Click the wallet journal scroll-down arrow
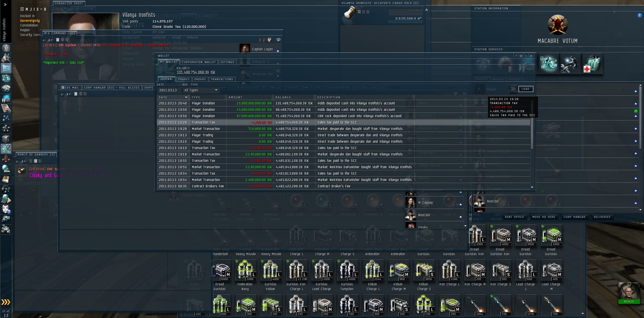Image resolution: width=644 pixels, height=318 pixels. pos(532,187)
